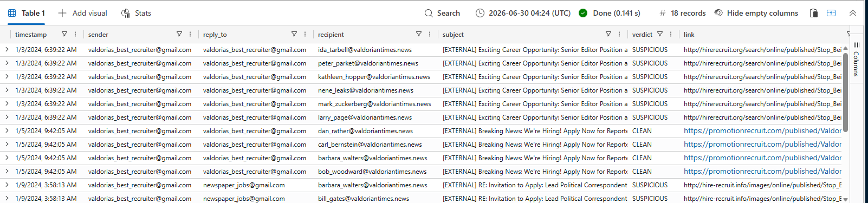
Task: Switch to the Table 1 tab
Action: point(27,13)
